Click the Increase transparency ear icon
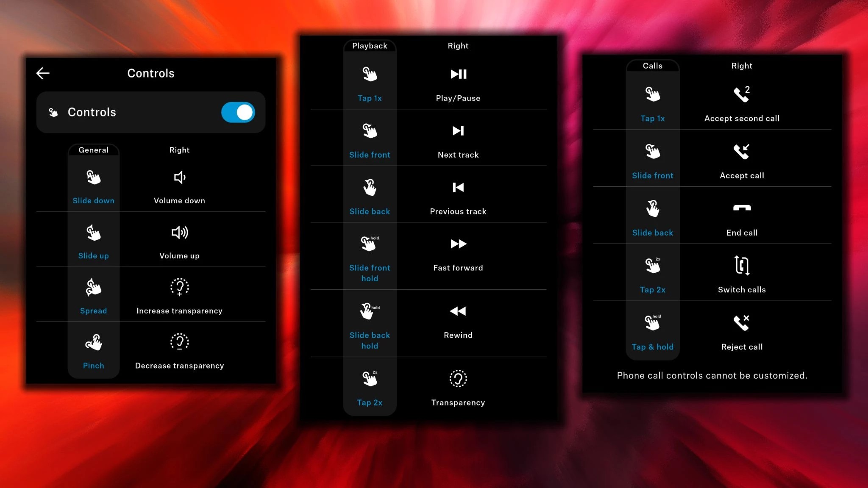This screenshot has width=868, height=488. pyautogui.click(x=179, y=287)
